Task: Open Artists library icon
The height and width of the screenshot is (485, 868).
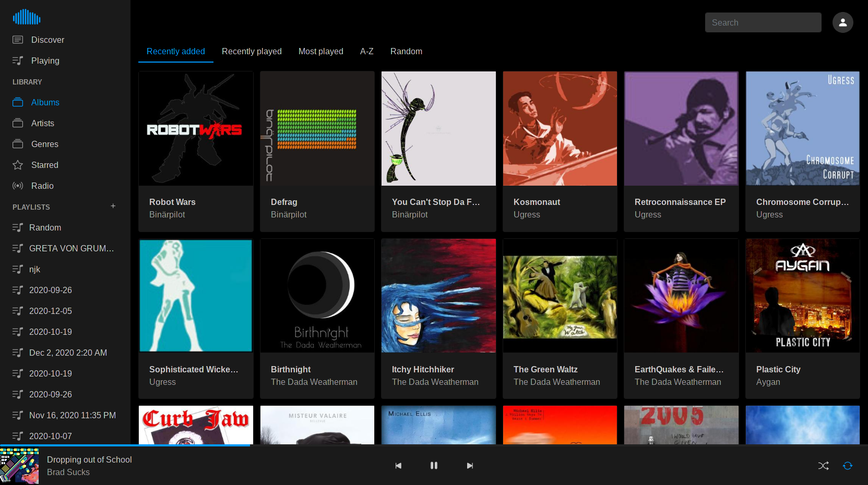Action: click(x=18, y=123)
